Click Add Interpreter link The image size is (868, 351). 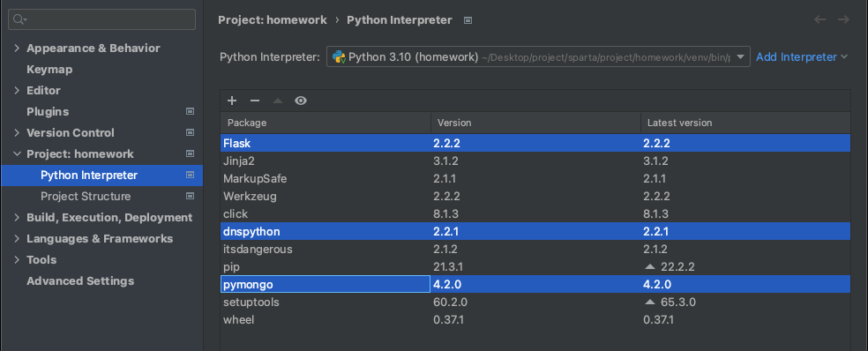pos(802,56)
